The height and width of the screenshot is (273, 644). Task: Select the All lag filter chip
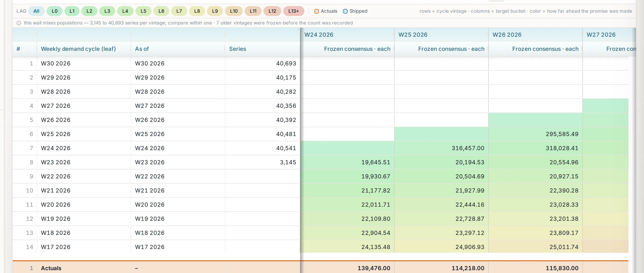tap(36, 11)
